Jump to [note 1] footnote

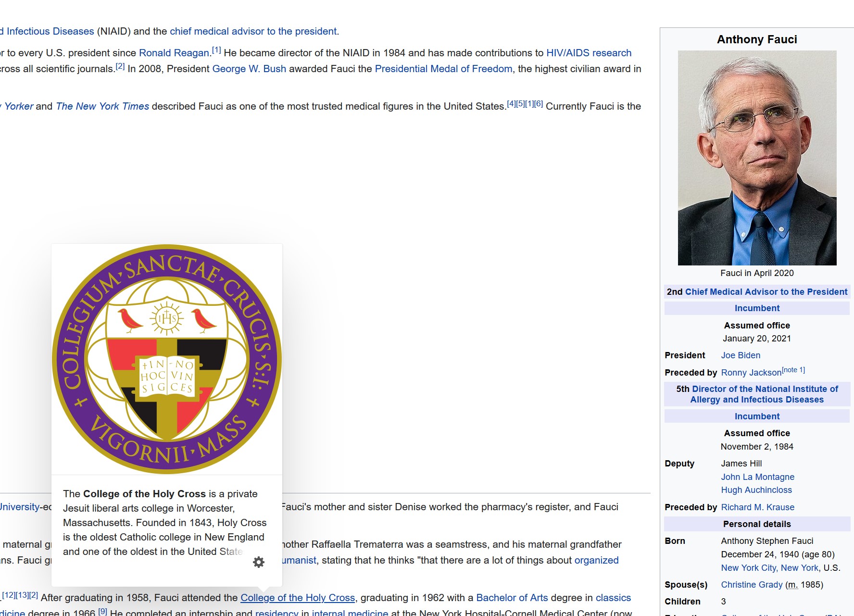tap(793, 370)
